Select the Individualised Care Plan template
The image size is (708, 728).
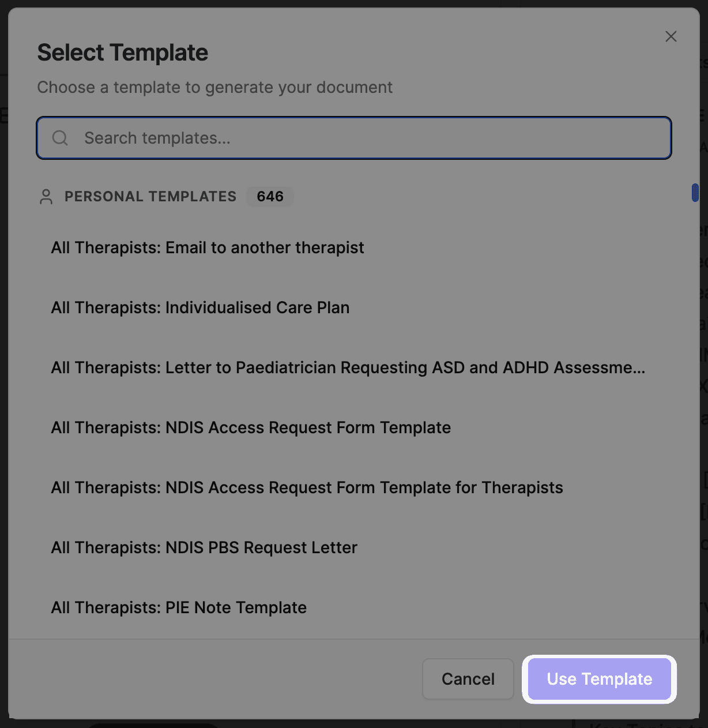coord(200,307)
